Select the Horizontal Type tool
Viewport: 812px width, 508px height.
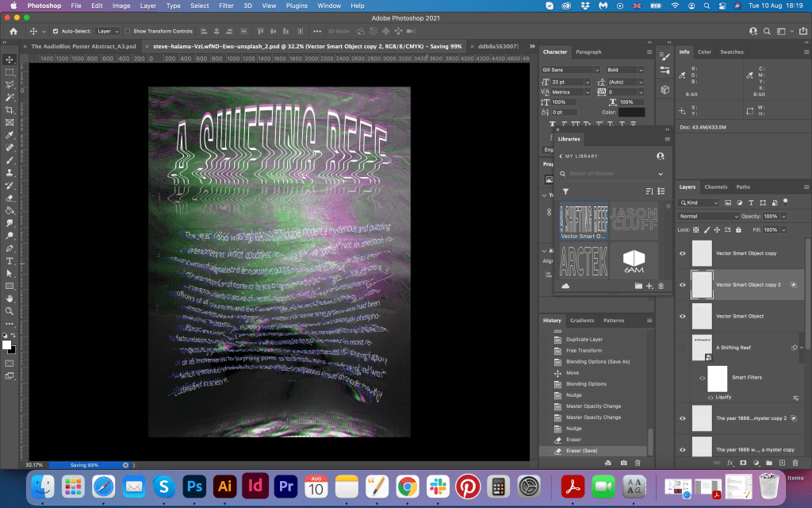pyautogui.click(x=10, y=261)
